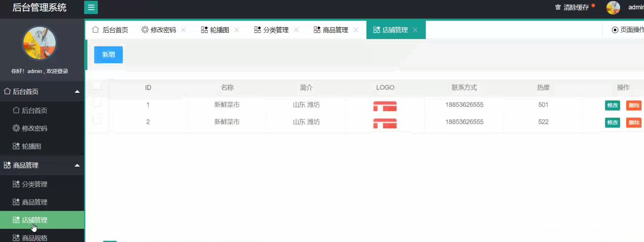Open the 页面操作 dropdown
Image resolution: width=644 pixels, height=242 pixels.
tap(628, 30)
